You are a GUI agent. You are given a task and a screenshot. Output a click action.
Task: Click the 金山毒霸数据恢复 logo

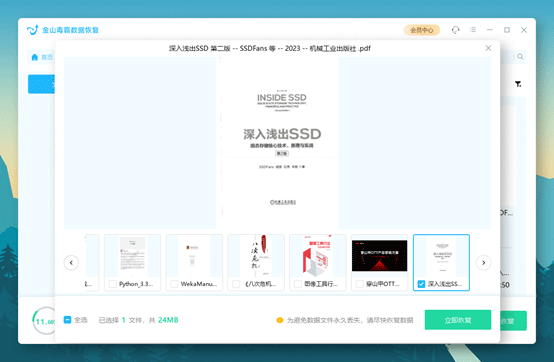coord(63,30)
